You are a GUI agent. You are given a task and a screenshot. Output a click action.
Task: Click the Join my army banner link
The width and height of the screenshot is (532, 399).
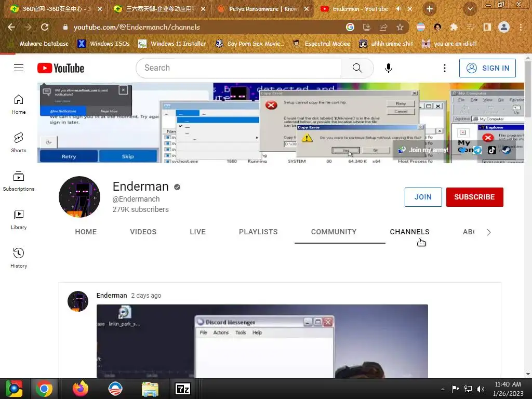[423, 150]
